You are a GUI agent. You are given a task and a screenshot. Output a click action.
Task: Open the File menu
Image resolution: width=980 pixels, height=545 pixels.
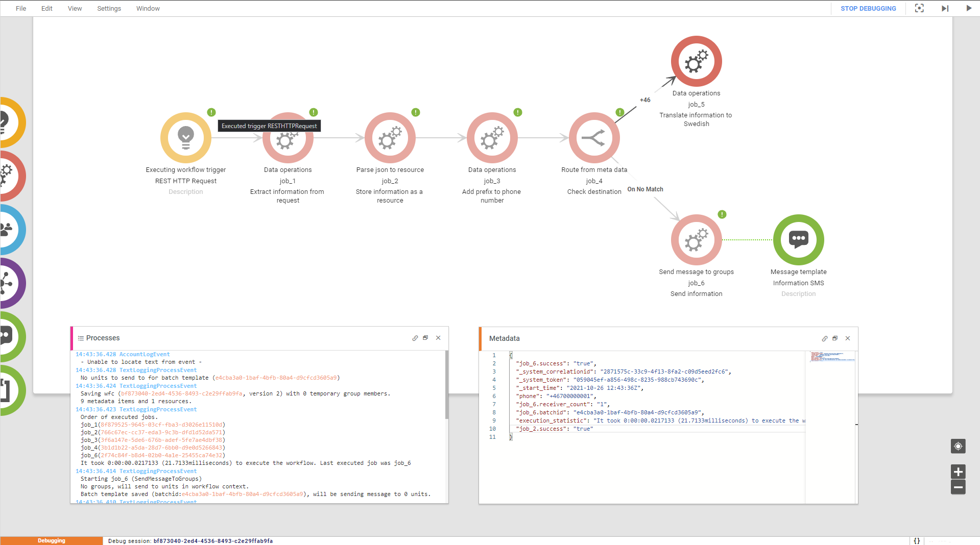pyautogui.click(x=21, y=8)
